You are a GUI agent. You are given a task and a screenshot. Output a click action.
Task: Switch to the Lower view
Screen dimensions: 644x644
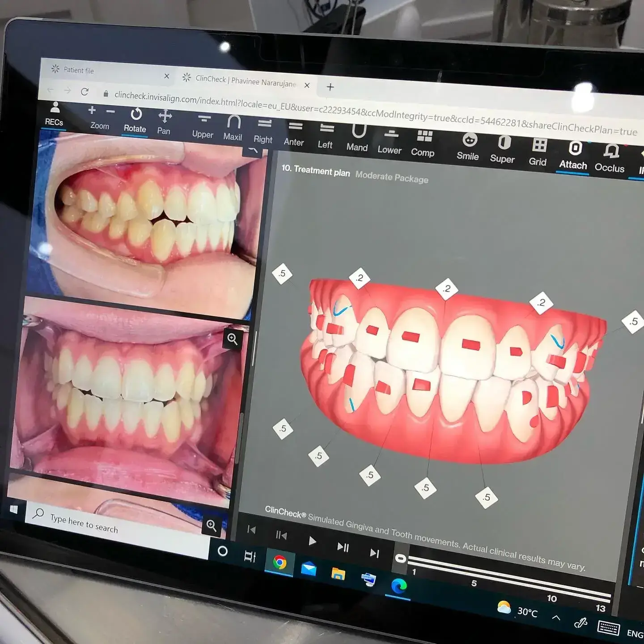390,142
